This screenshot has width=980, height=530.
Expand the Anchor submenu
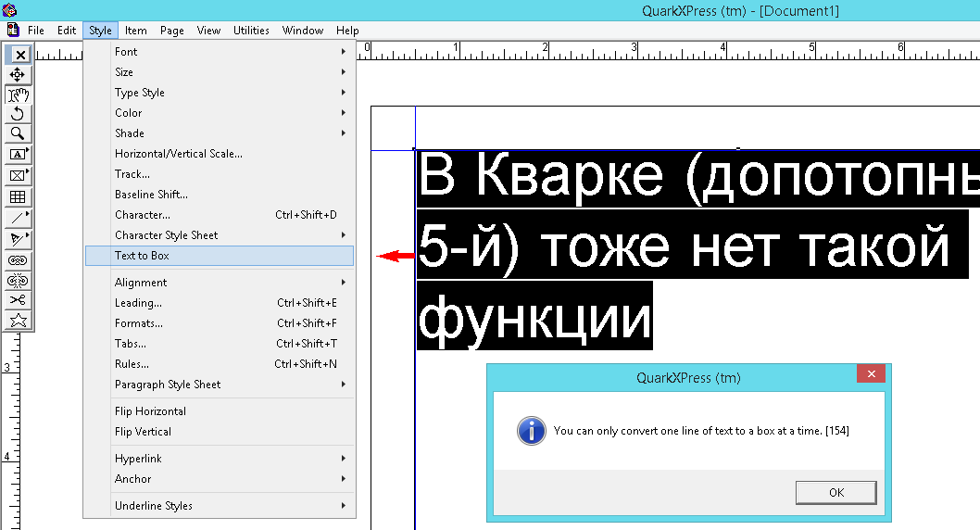pyautogui.click(x=220, y=479)
